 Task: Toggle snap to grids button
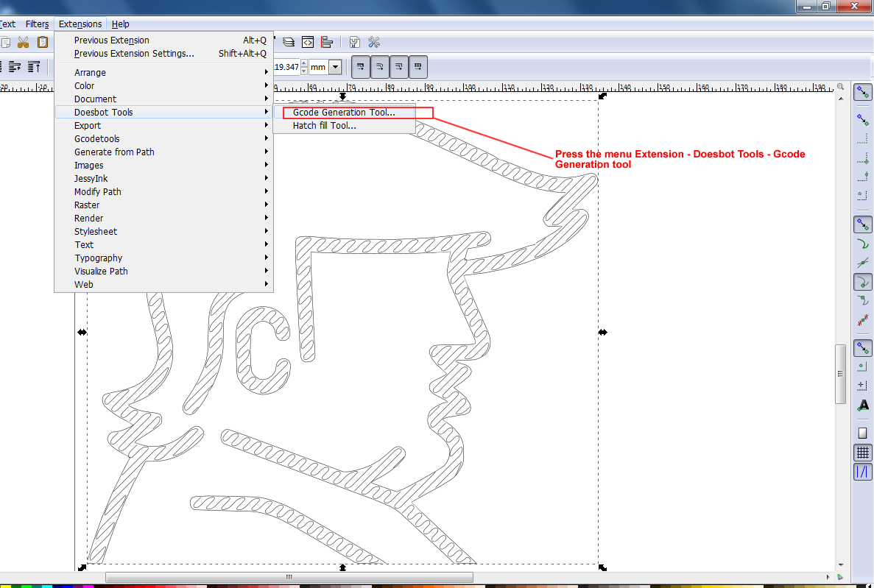(862, 453)
